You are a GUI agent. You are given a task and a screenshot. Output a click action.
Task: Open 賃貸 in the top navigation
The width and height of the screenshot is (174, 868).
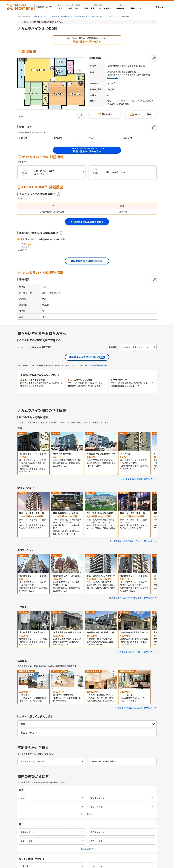pyautogui.click(x=60, y=8)
